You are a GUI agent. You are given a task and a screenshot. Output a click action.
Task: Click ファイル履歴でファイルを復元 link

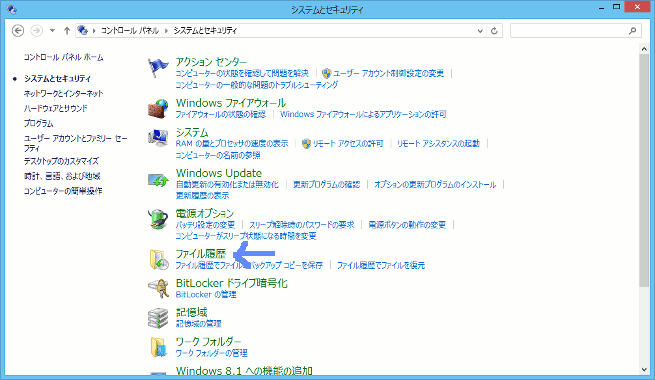(381, 265)
